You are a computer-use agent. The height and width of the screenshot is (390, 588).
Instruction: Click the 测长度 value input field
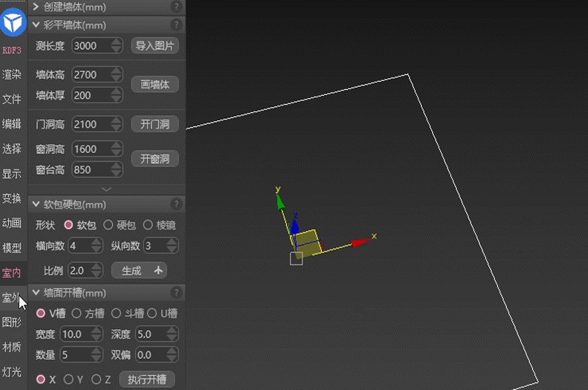91,46
